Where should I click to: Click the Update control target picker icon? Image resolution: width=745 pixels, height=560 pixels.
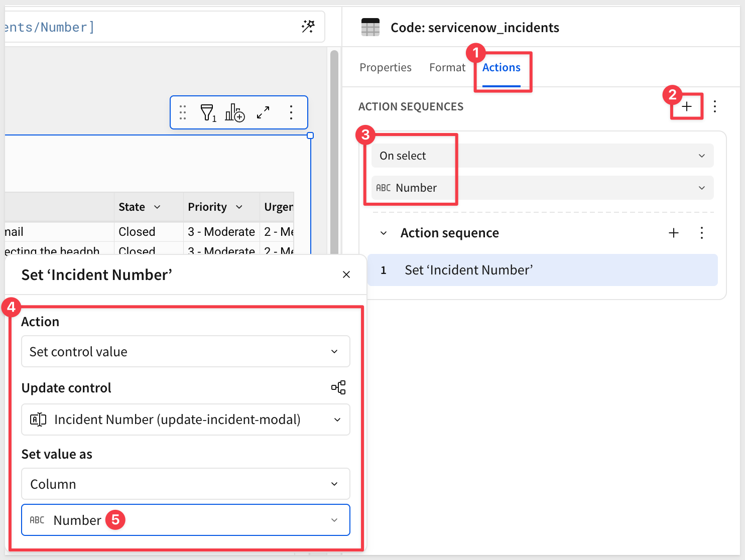[338, 387]
